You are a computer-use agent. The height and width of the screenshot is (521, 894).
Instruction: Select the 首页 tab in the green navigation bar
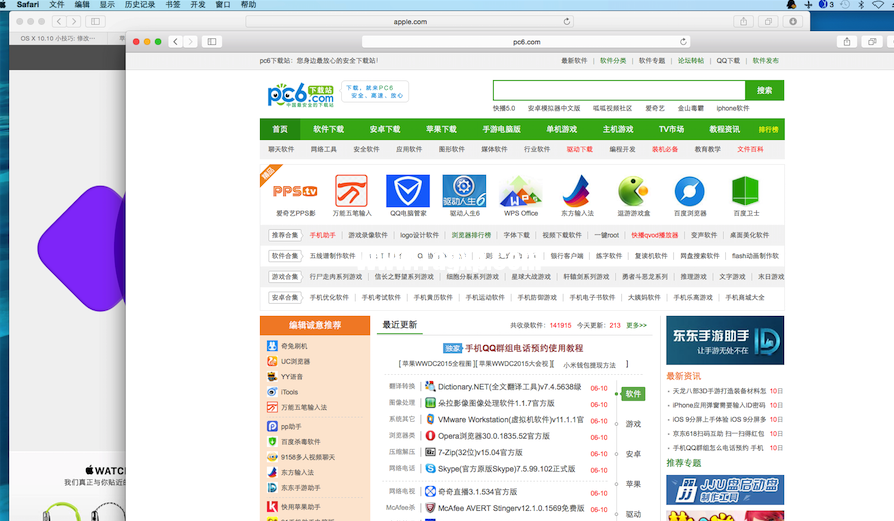click(280, 129)
